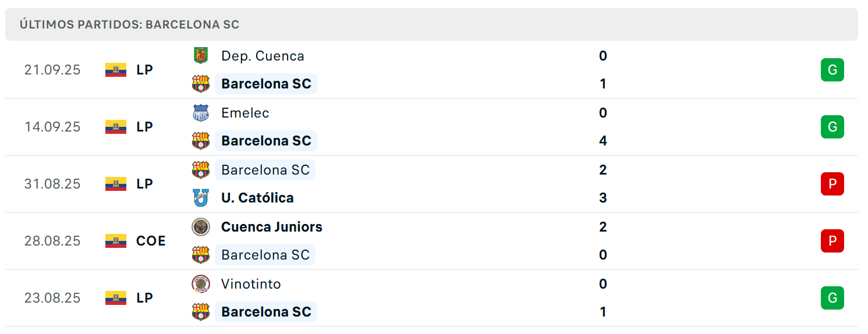Click the Cuenca Juniors team crest

201,227
